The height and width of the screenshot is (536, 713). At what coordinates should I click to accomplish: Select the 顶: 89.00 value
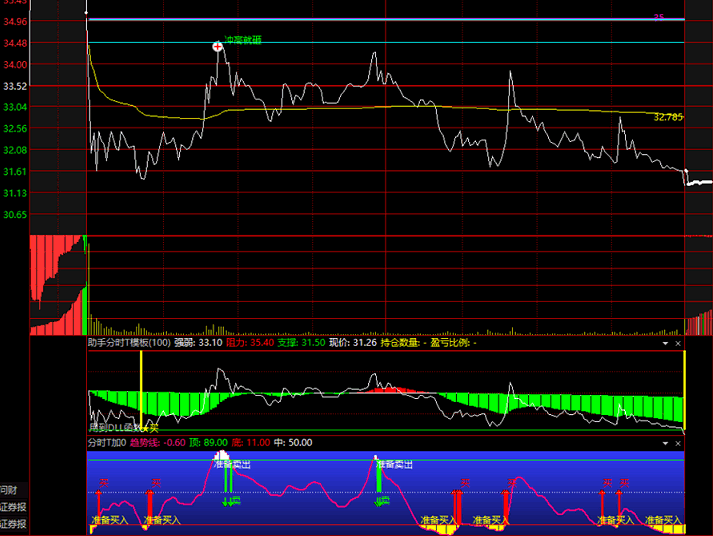pos(208,442)
